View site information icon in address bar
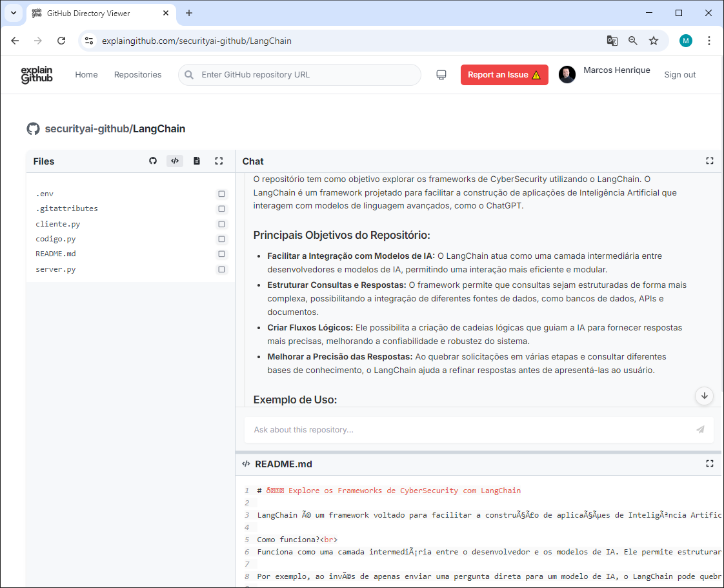The height and width of the screenshot is (588, 724). click(x=89, y=41)
